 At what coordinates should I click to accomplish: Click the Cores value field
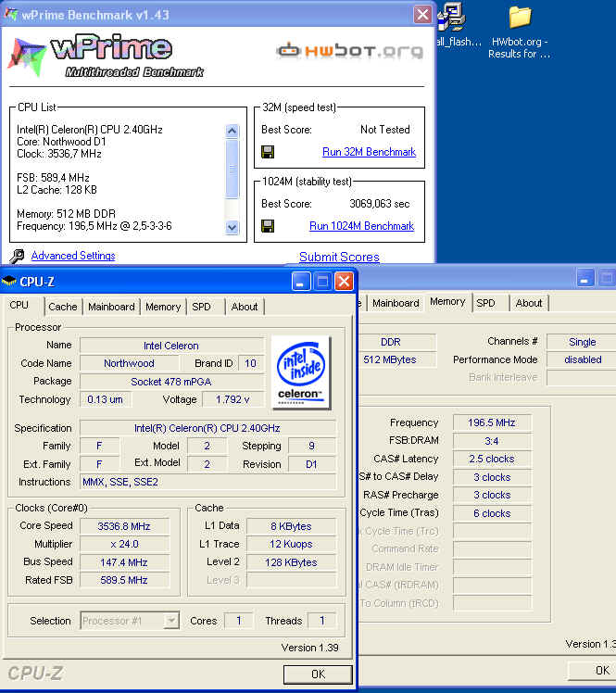[x=239, y=621]
